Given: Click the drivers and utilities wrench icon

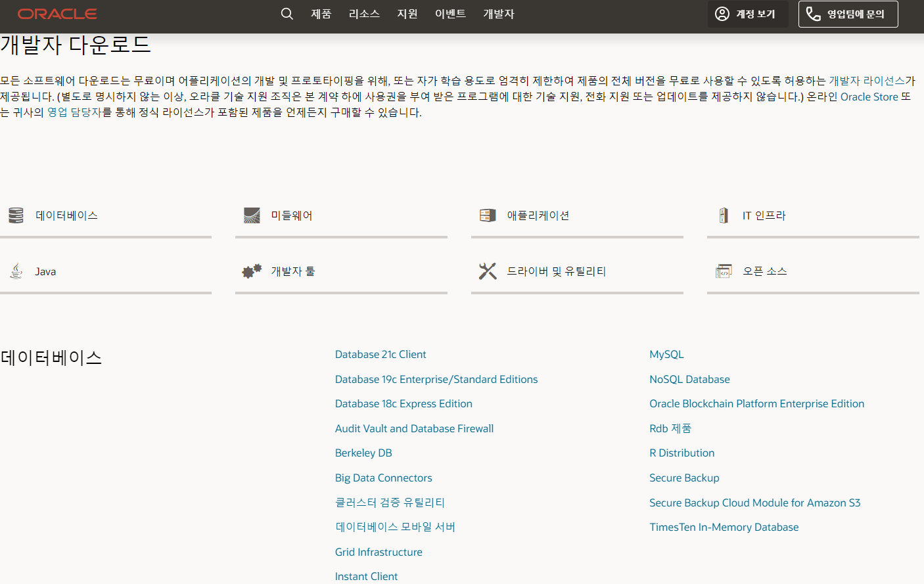Looking at the screenshot, I should [x=488, y=271].
